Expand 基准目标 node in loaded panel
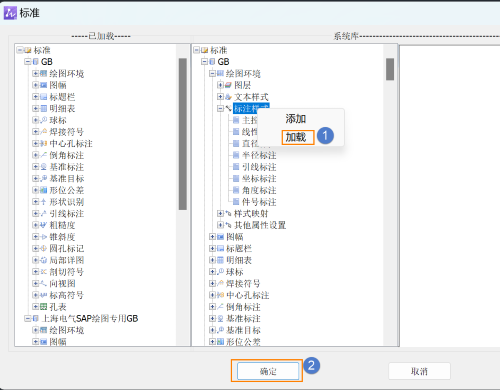Viewport: 500px width, 390px height. (x=35, y=178)
